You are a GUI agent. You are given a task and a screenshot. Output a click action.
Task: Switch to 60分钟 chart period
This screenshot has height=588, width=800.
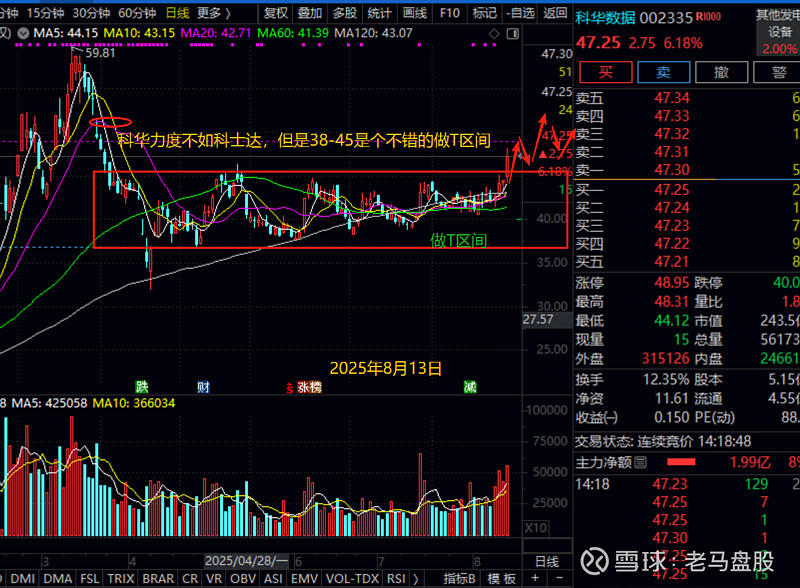137,13
